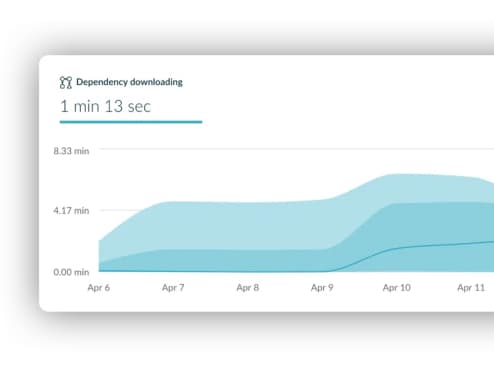Select the Apr 11 date tick

coord(471,288)
